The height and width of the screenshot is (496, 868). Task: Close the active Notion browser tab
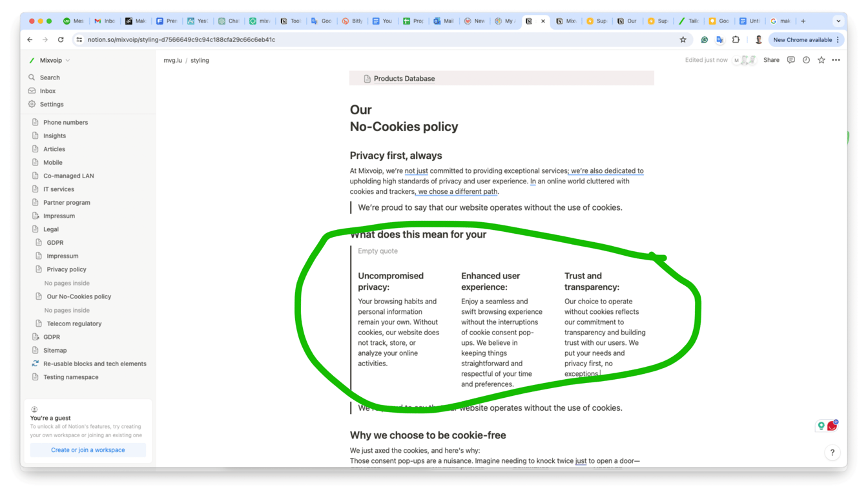[x=543, y=21]
